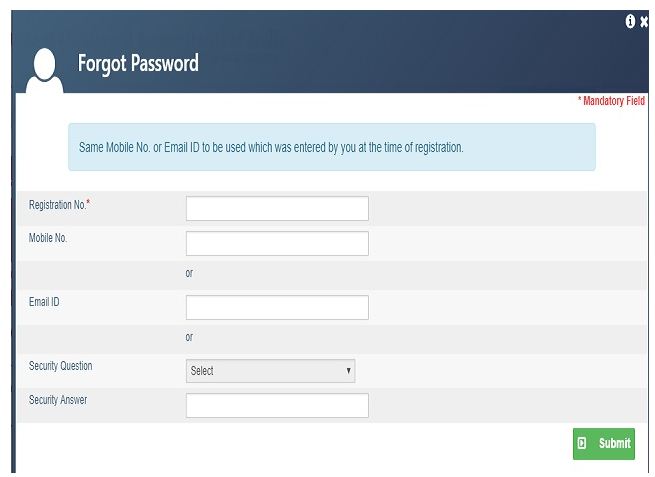Submit the forgot password form

(x=604, y=444)
